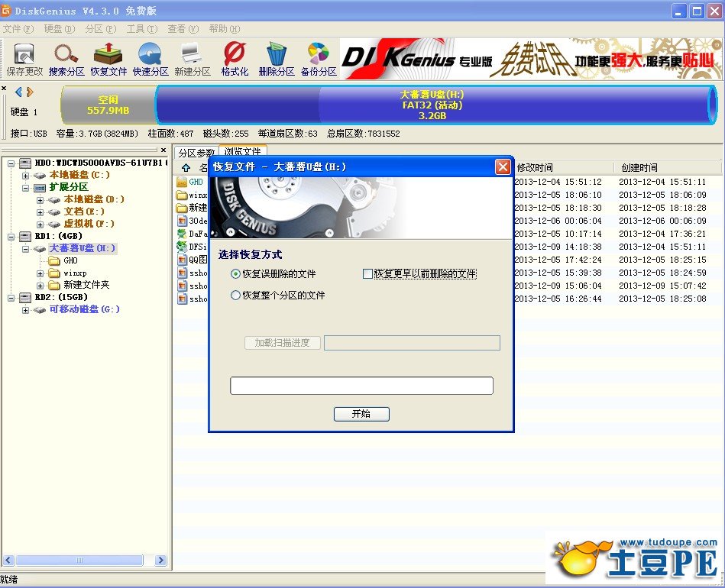725x588 pixels.
Task: Check 'Recover earlier deleted files' (恢复更早以前删除的文件)
Action: (x=419, y=273)
